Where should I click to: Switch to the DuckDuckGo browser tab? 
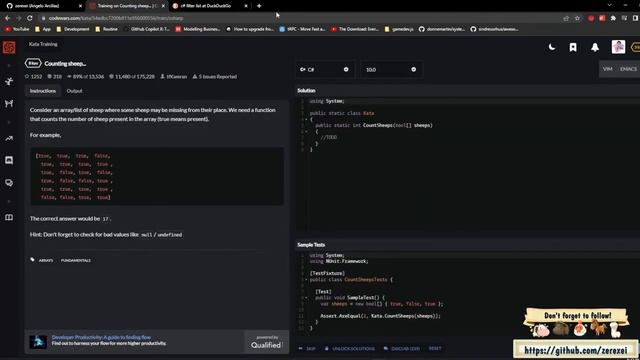[210, 6]
